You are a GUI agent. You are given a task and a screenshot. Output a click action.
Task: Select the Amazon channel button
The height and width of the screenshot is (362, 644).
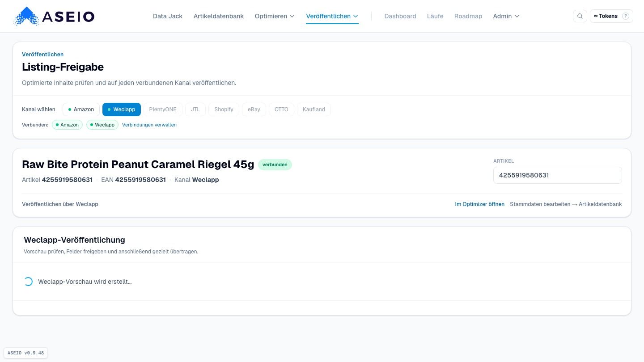point(81,109)
